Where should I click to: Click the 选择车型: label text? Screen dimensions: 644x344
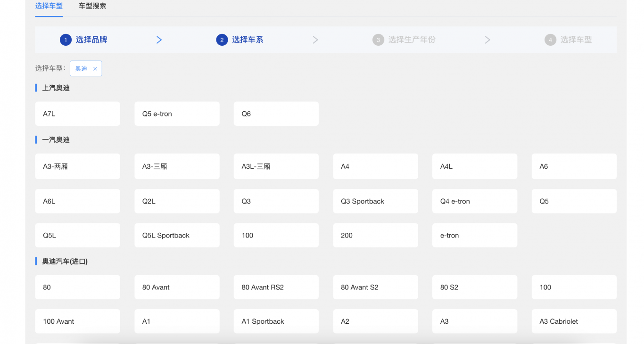[50, 69]
